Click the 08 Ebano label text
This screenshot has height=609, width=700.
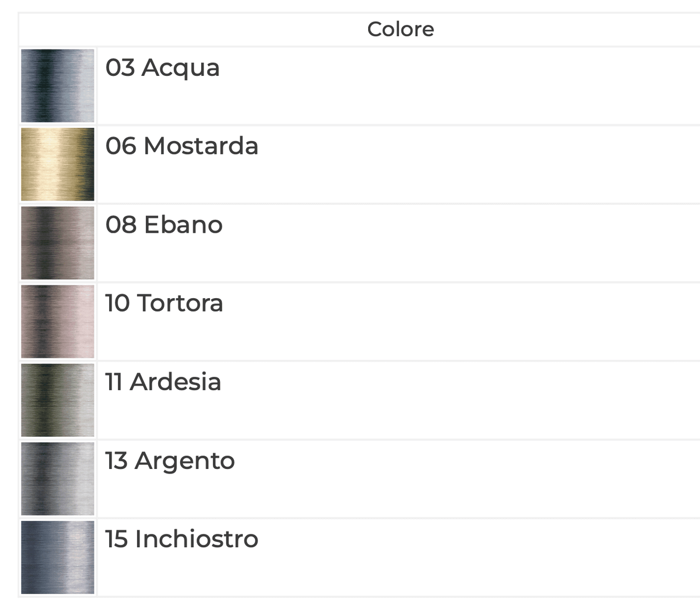coord(164,225)
